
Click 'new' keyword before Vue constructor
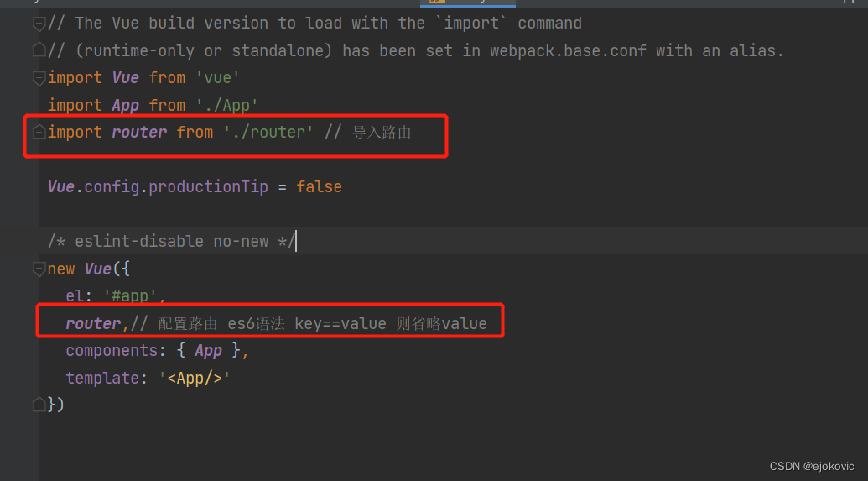61,269
